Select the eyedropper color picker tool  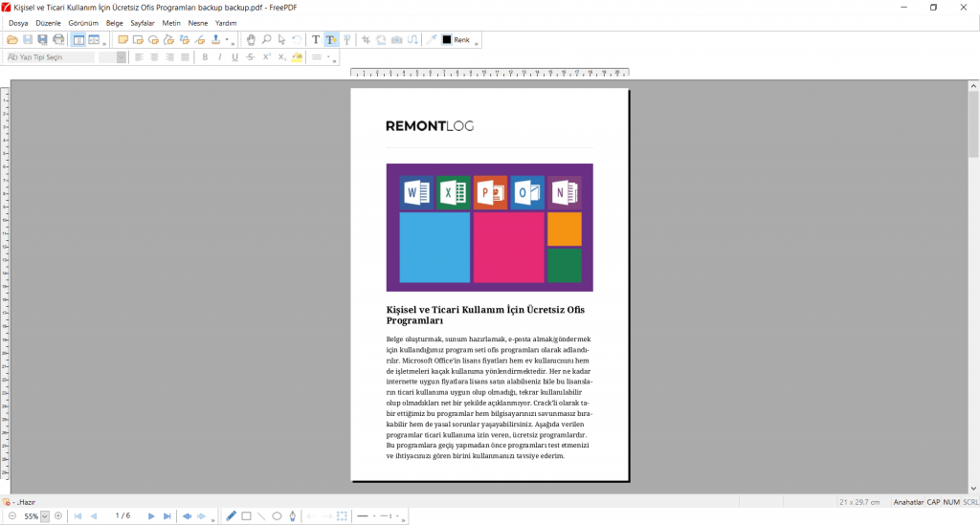pyautogui.click(x=432, y=40)
